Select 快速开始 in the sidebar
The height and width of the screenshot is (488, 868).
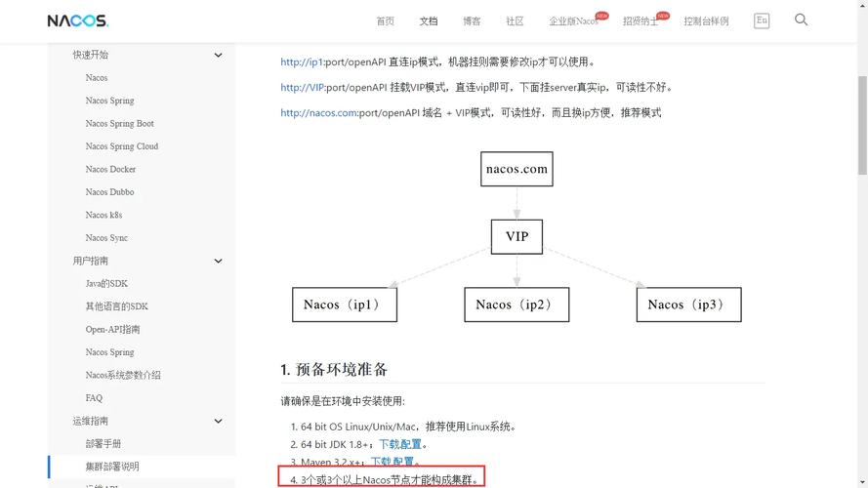(x=90, y=55)
